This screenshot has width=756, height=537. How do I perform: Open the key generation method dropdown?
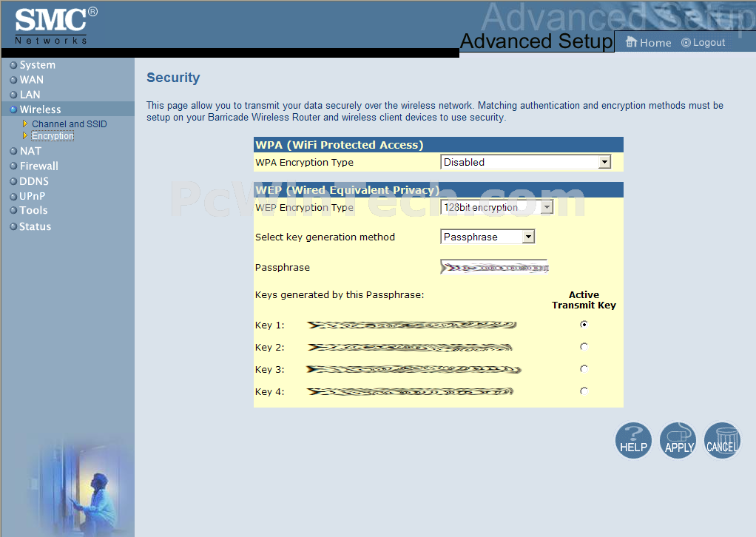point(487,237)
